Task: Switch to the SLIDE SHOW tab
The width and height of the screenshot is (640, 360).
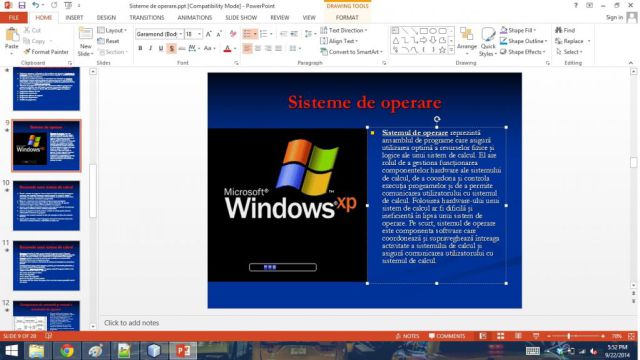Action: pos(241,18)
